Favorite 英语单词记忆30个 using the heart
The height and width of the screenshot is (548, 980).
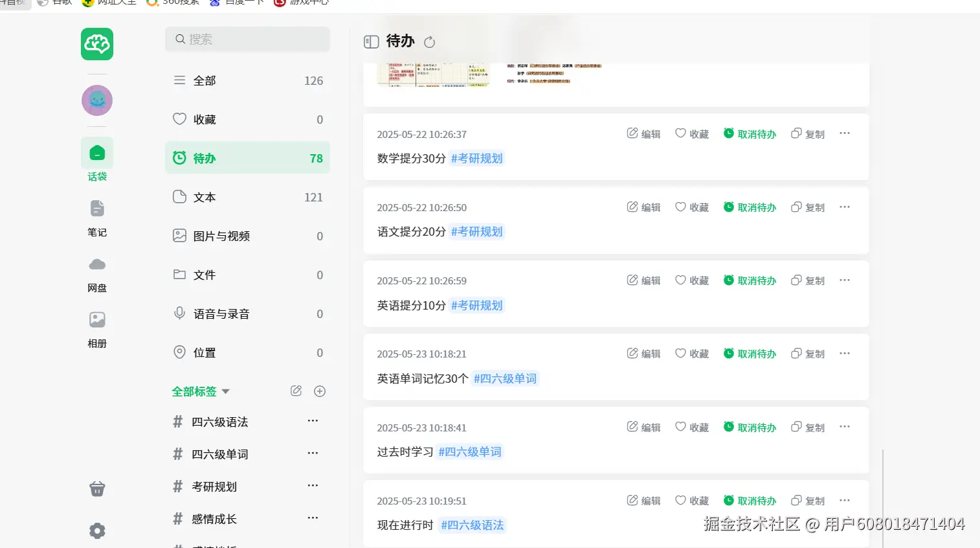click(x=691, y=353)
